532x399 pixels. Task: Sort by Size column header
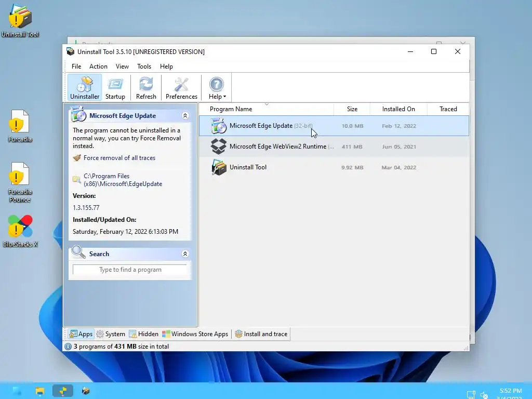pyautogui.click(x=352, y=109)
